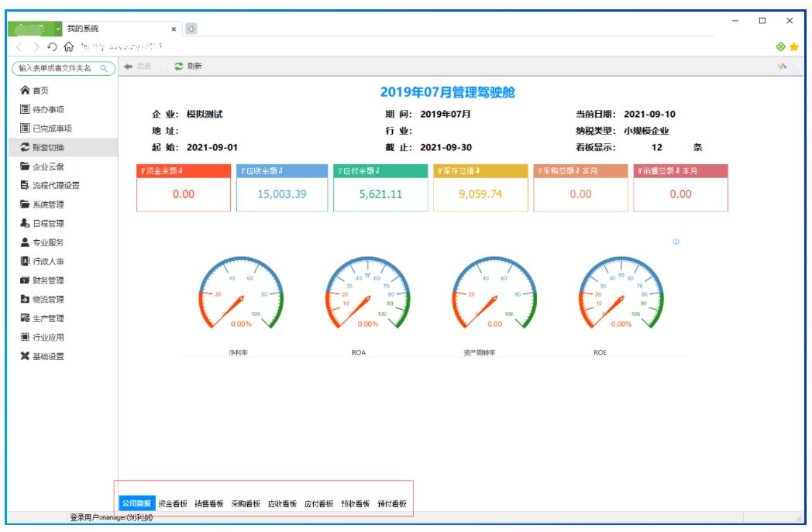Click the 首页 home icon in sidebar
This screenshot has width=812, height=532.
(x=24, y=90)
